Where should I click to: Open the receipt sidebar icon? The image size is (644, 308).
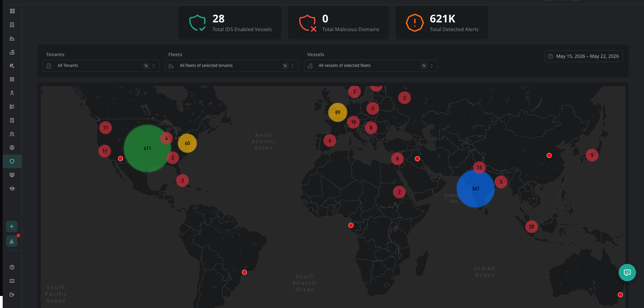pyautogui.click(x=12, y=120)
